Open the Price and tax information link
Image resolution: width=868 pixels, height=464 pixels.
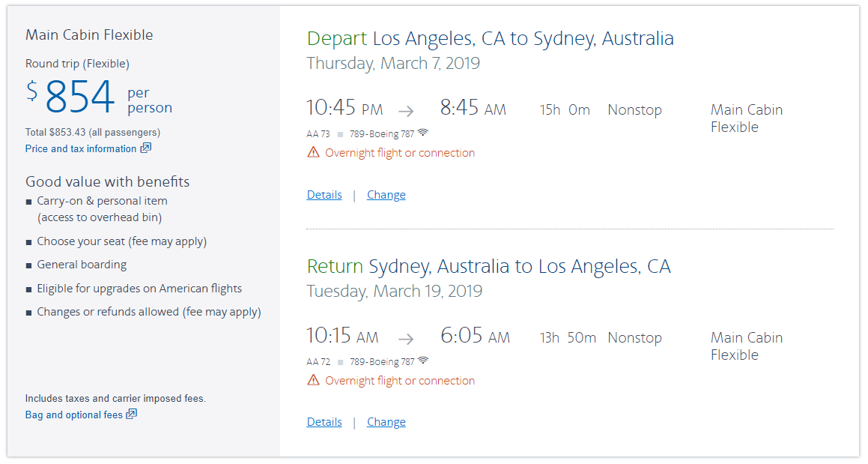click(x=81, y=148)
